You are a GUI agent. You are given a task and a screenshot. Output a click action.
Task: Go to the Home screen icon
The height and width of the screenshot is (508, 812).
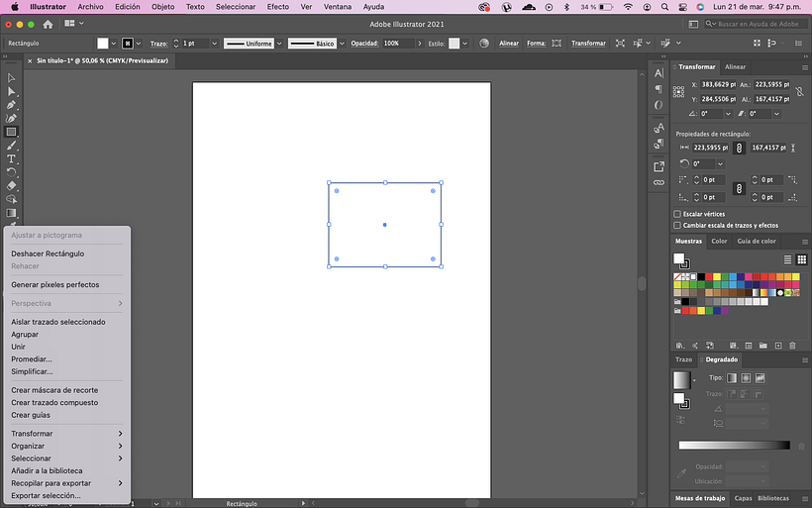point(48,25)
